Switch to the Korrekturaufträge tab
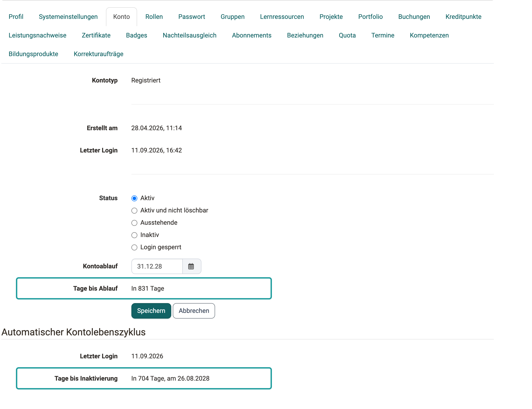 pos(98,54)
